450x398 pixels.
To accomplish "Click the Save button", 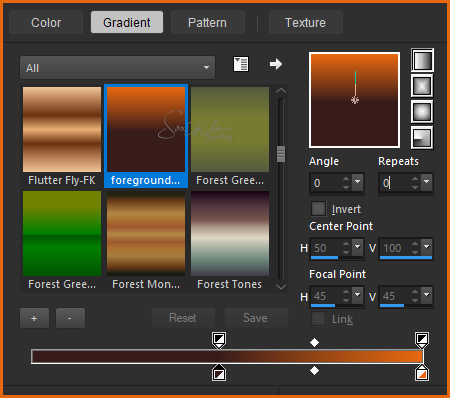I will tap(256, 318).
